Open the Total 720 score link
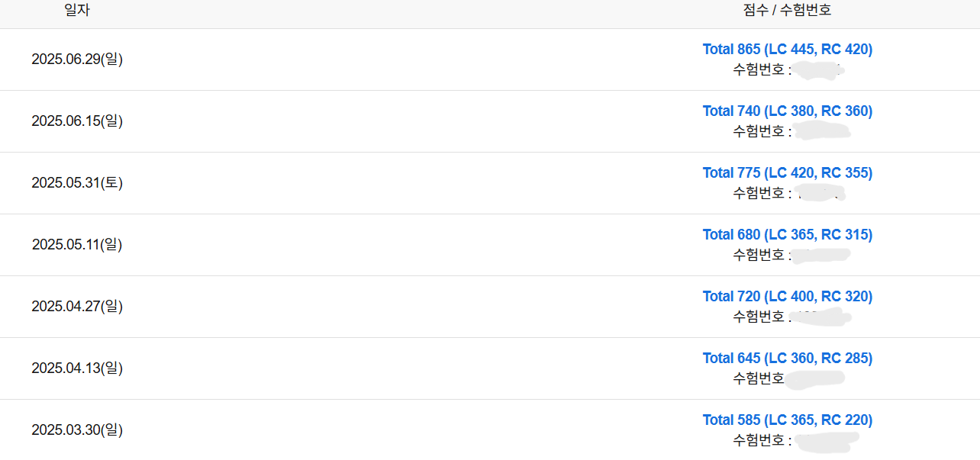 tap(787, 297)
